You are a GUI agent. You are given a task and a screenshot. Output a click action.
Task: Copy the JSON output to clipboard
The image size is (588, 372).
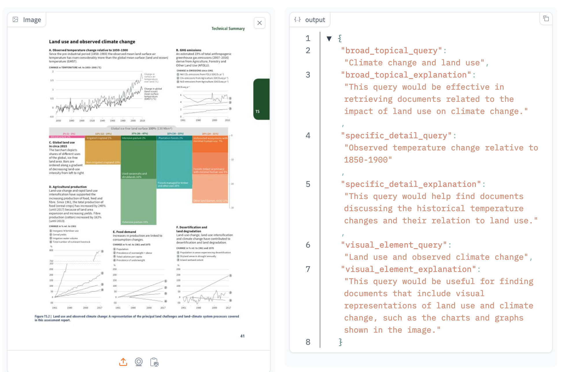[546, 19]
